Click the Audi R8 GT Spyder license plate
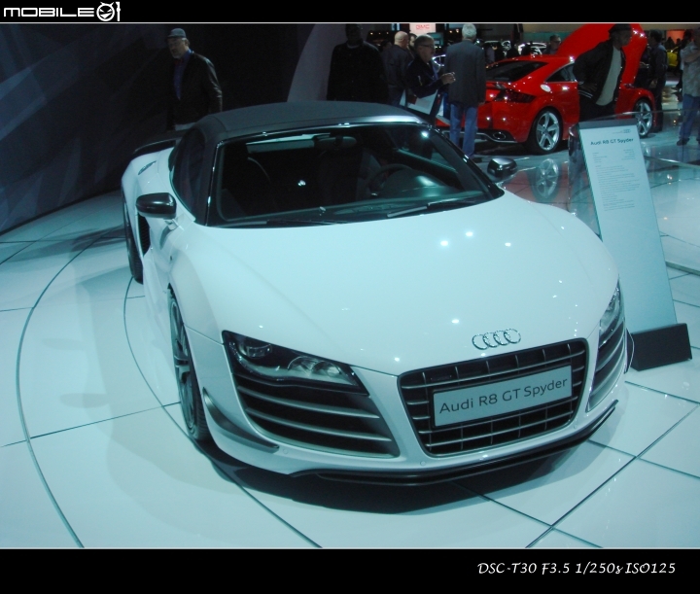 pos(503,397)
